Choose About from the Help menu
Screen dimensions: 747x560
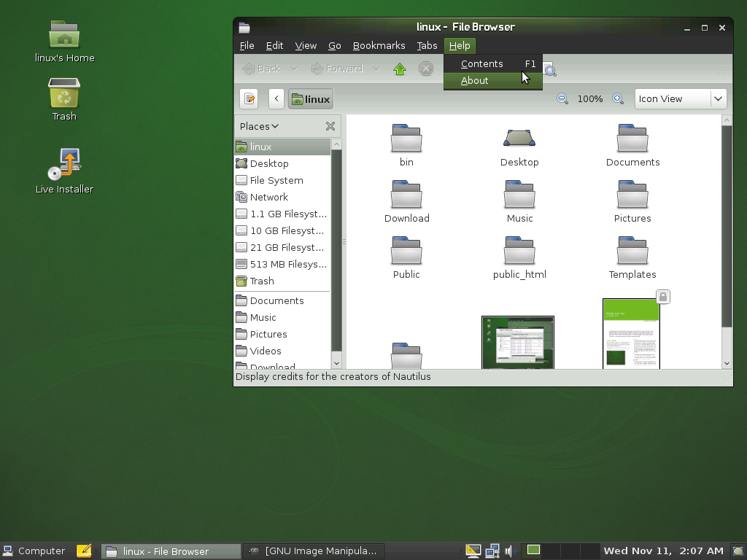pos(475,81)
